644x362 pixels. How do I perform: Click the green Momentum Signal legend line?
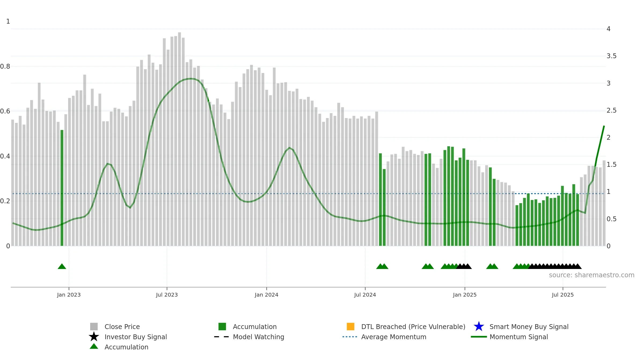(479, 337)
